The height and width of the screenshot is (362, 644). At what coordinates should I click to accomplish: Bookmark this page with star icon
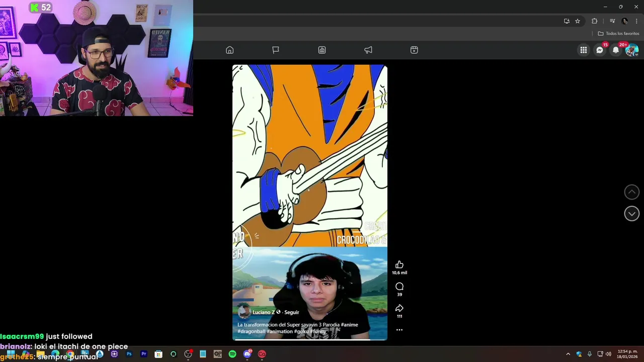coord(578,21)
